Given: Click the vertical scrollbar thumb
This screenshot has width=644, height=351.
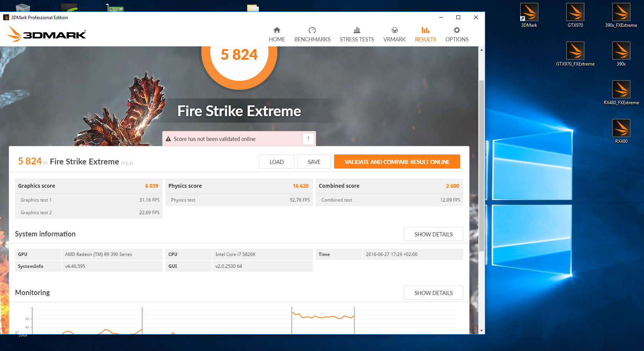Looking at the screenshot, I should (x=481, y=166).
